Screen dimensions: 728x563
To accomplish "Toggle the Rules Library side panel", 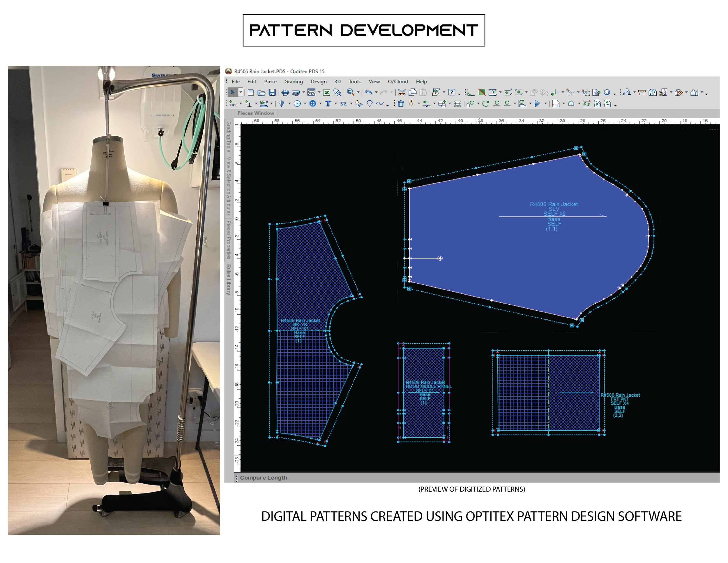I will click(228, 279).
